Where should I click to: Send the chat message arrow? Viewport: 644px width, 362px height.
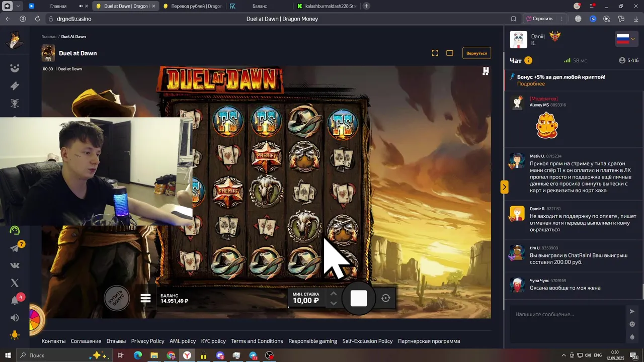[x=632, y=312]
